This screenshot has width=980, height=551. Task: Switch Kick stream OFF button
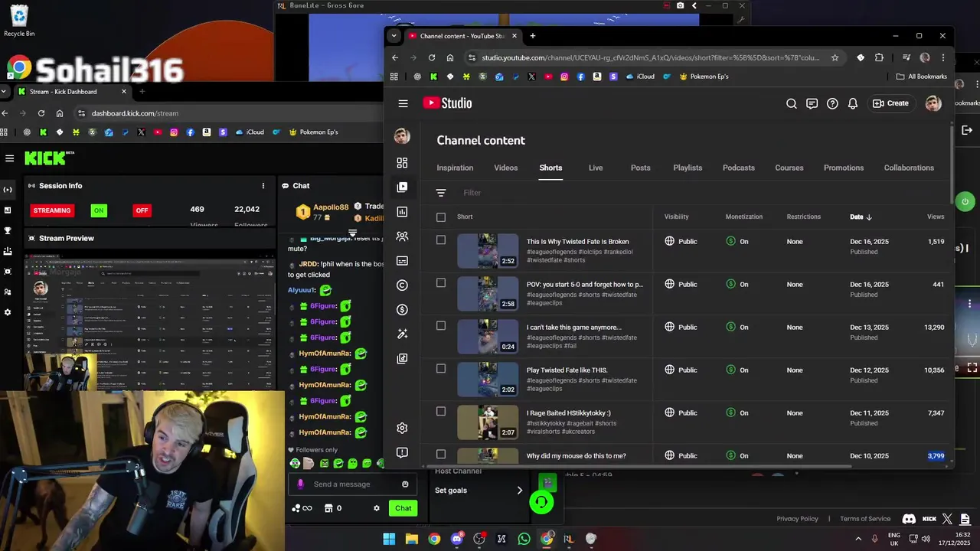pyautogui.click(x=142, y=210)
